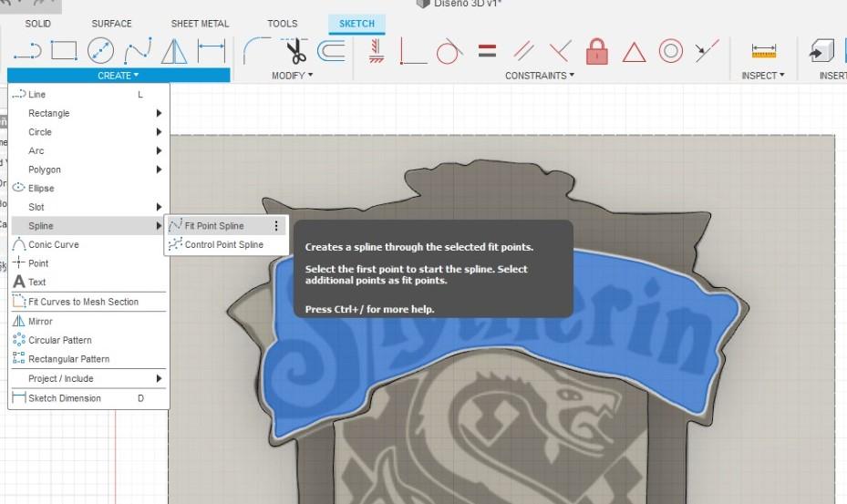The height and width of the screenshot is (504, 847).
Task: Select the Rectangle tool icon in toolbar
Action: (x=65, y=51)
